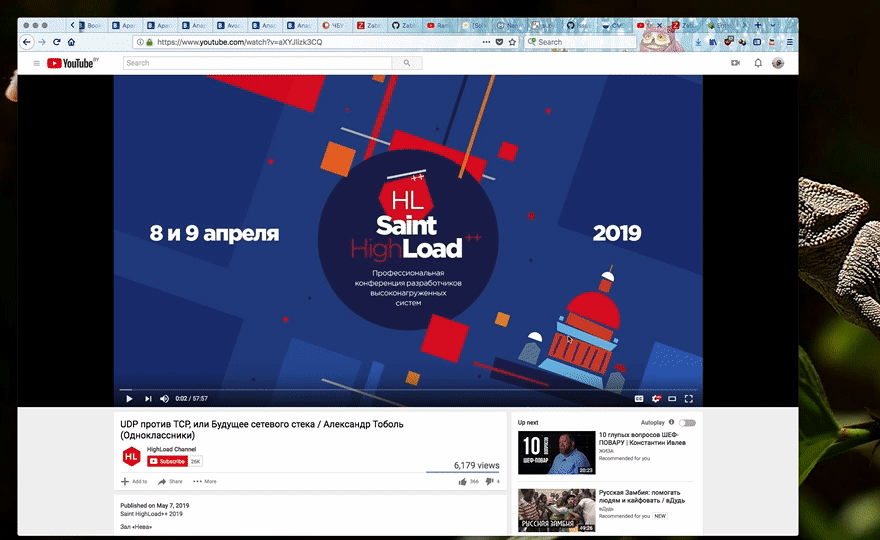
Task: Share this video
Action: tap(170, 482)
